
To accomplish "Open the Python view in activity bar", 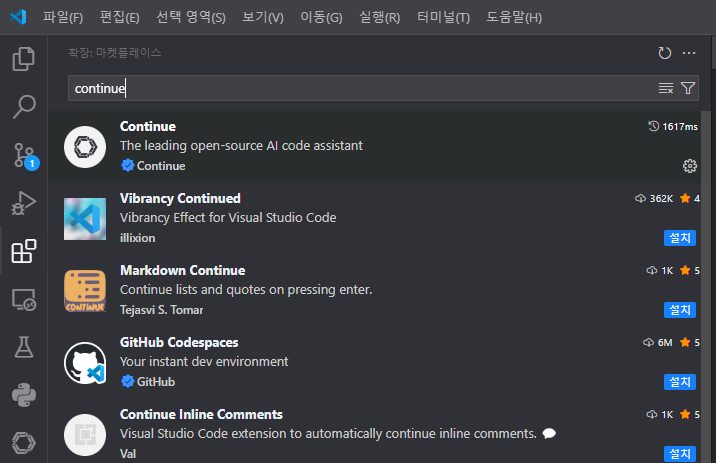I will 23,395.
